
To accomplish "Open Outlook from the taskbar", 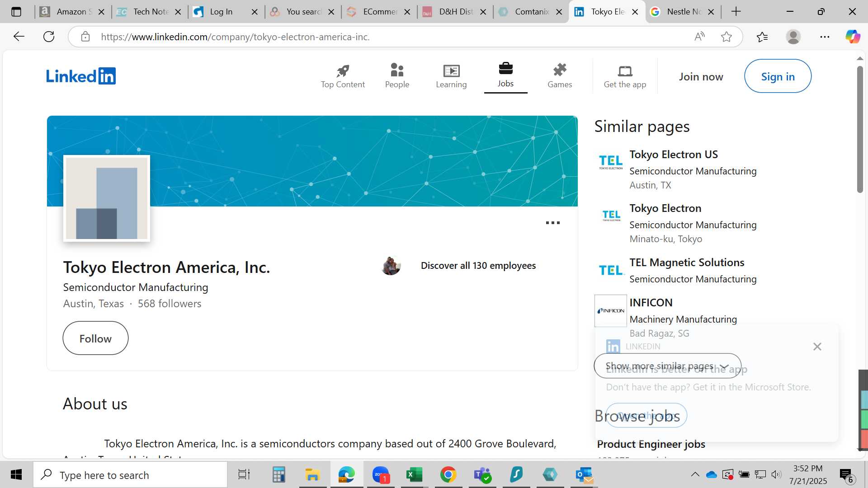I will pos(584,474).
